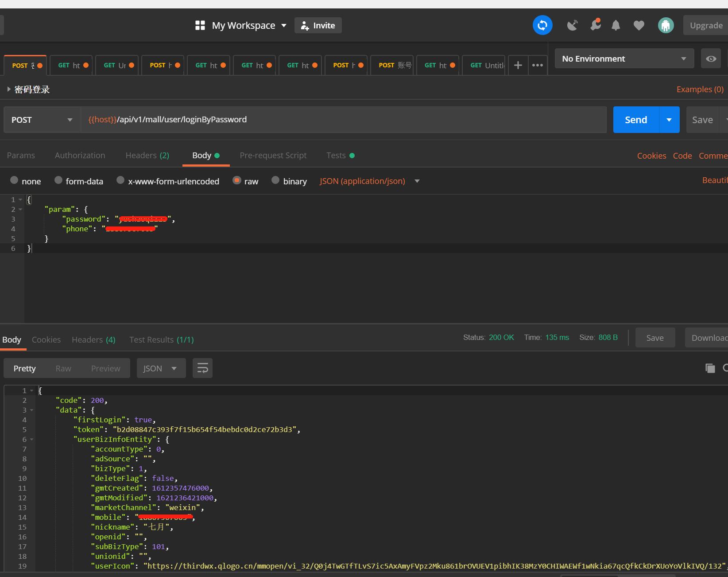Open the Test Results (1/1) tab
This screenshot has width=728, height=577.
pyautogui.click(x=162, y=339)
